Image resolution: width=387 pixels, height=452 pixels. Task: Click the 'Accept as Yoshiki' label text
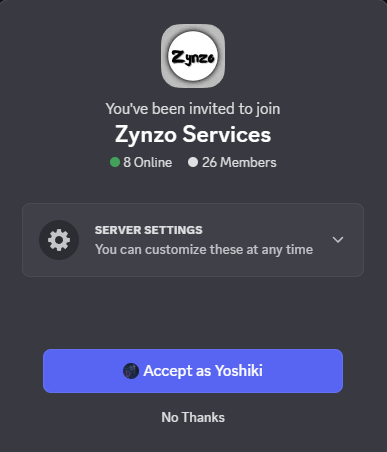[203, 371]
